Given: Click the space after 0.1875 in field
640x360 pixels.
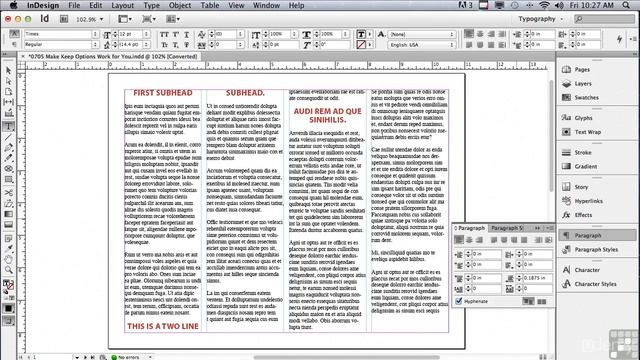Looking at the screenshot, I should coord(537,278).
